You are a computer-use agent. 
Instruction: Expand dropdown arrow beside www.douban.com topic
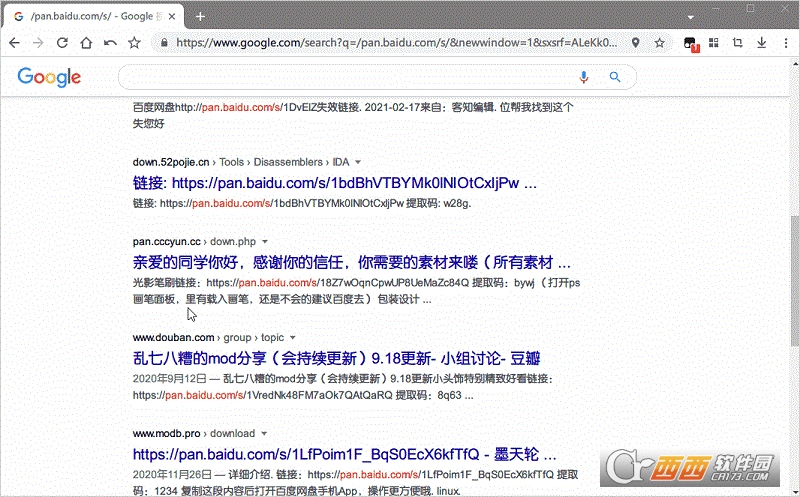tap(293, 338)
